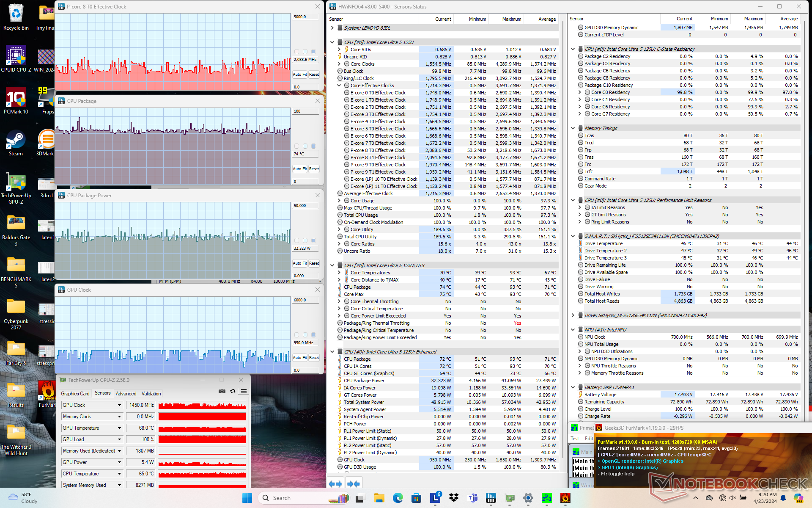Viewport: 812px width, 508px height.
Task: Click Reset in CPU Package Power graph
Action: click(x=314, y=263)
